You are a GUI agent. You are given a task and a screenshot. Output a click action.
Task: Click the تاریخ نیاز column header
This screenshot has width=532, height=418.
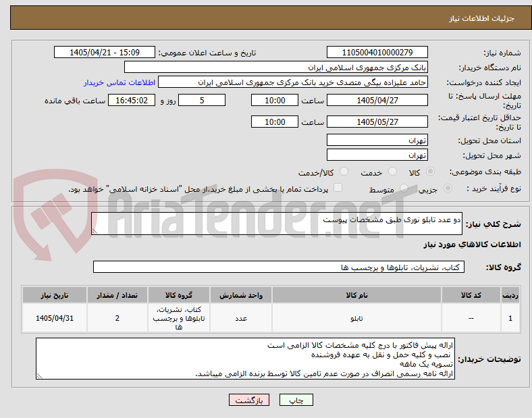point(55,295)
